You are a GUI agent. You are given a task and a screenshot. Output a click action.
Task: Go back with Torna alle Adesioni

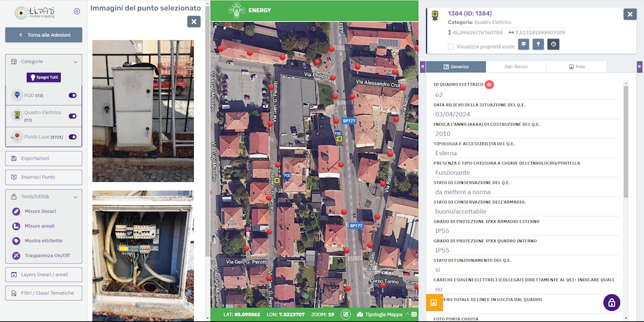(x=44, y=35)
